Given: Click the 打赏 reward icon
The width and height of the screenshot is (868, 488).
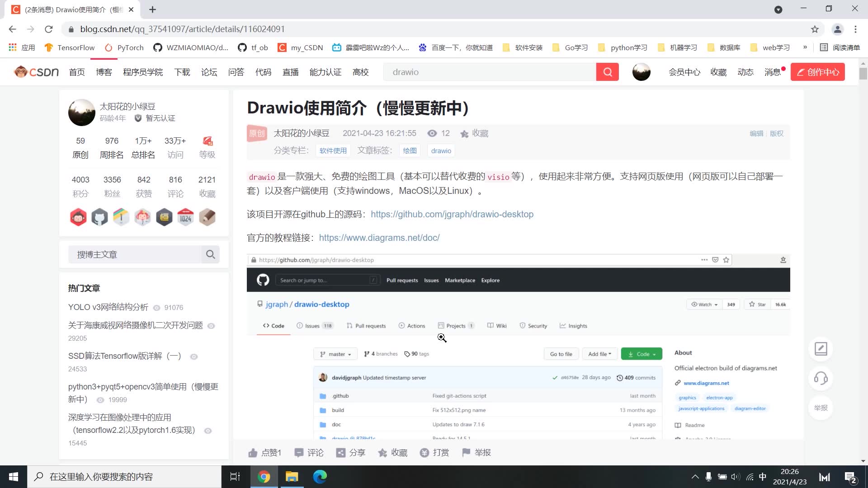Looking at the screenshot, I should click(x=424, y=453).
